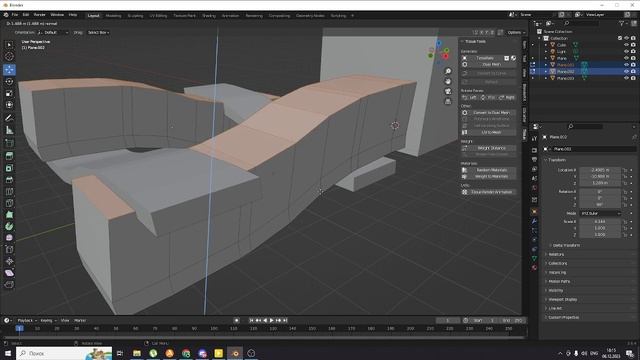Select the Bevel tool

tap(9, 180)
